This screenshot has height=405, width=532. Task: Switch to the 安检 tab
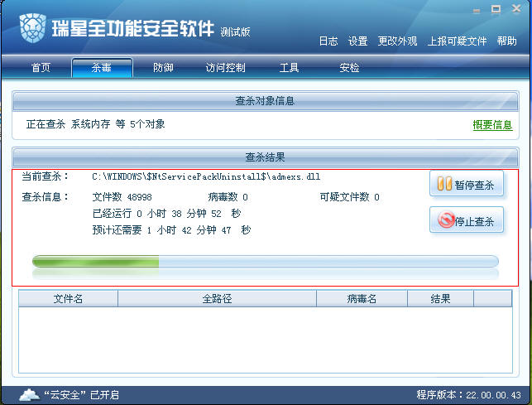349,68
